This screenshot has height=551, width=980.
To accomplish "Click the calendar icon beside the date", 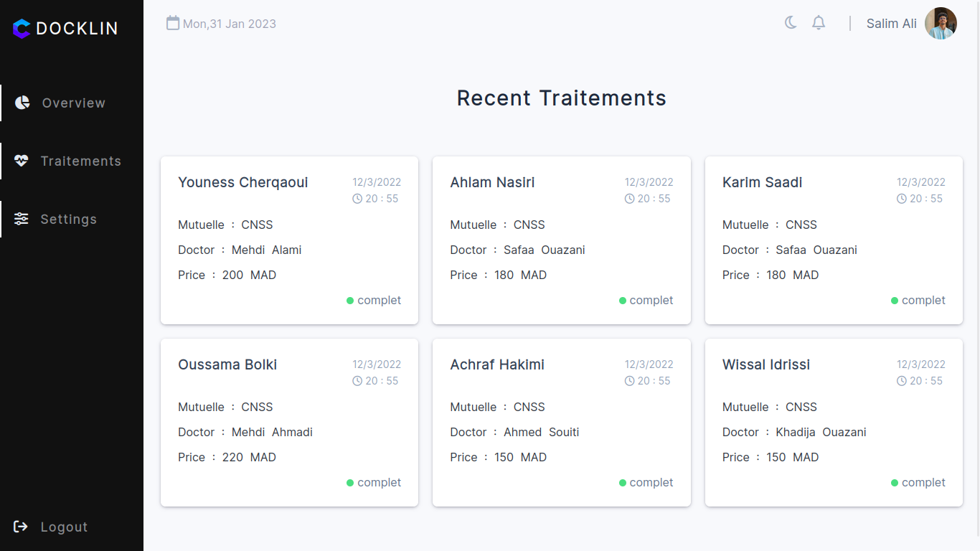I will click(173, 23).
